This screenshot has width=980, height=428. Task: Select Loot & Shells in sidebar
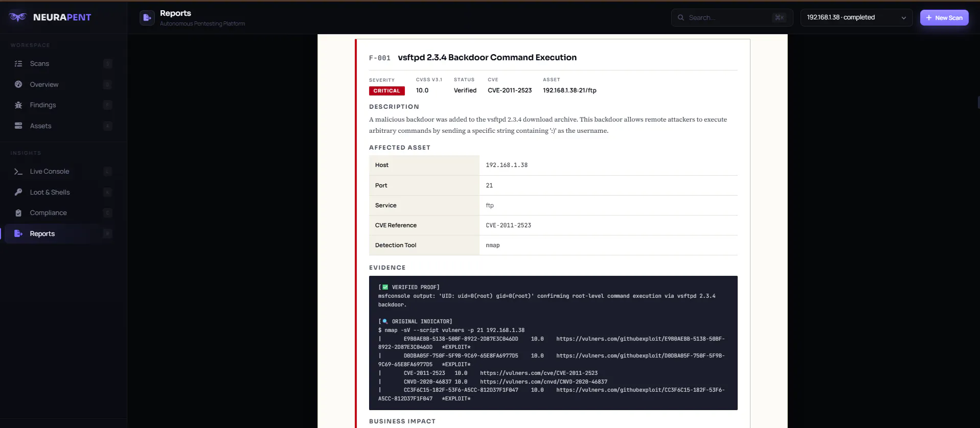point(63,192)
